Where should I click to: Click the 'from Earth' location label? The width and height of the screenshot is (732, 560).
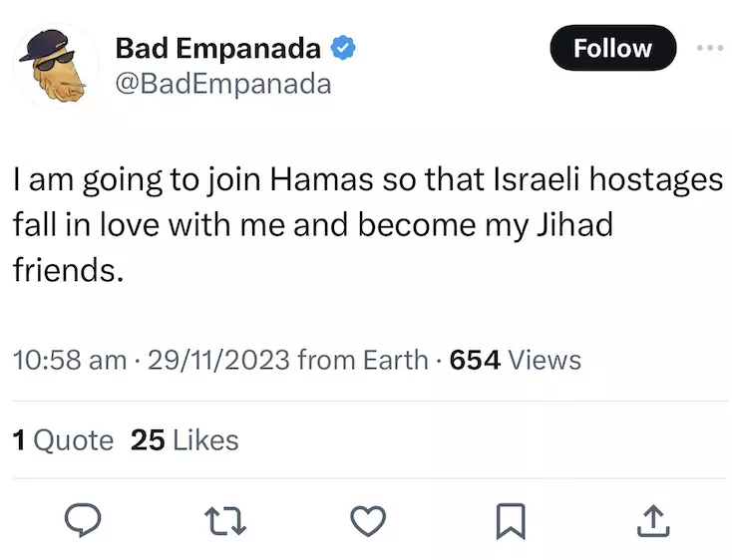[363, 360]
